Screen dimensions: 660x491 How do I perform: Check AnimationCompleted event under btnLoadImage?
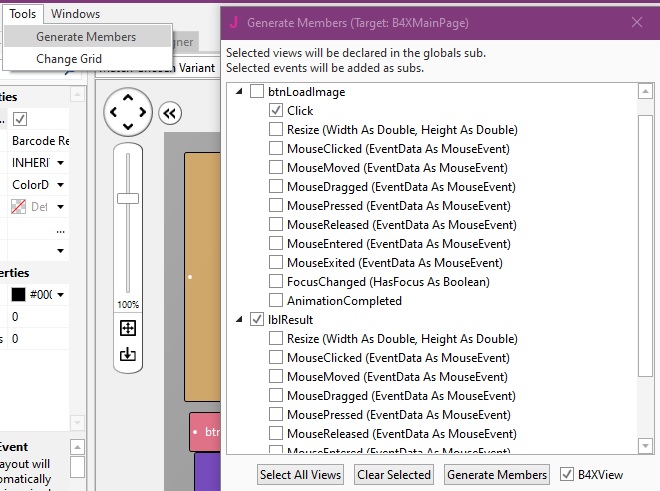[276, 301]
